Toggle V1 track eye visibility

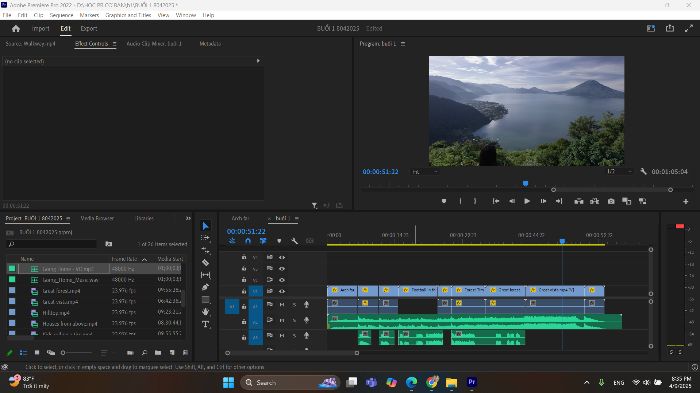click(282, 291)
